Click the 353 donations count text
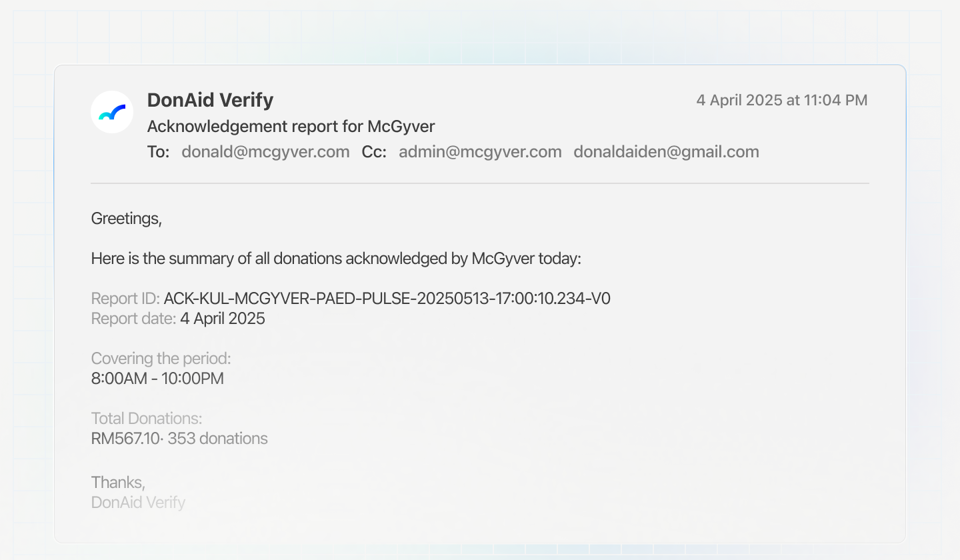960x560 pixels. tap(218, 439)
